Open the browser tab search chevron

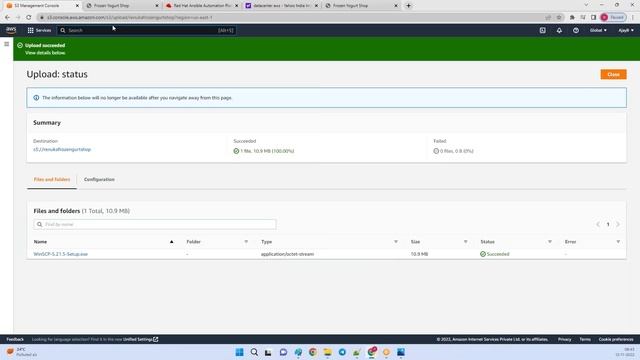[586, 5]
